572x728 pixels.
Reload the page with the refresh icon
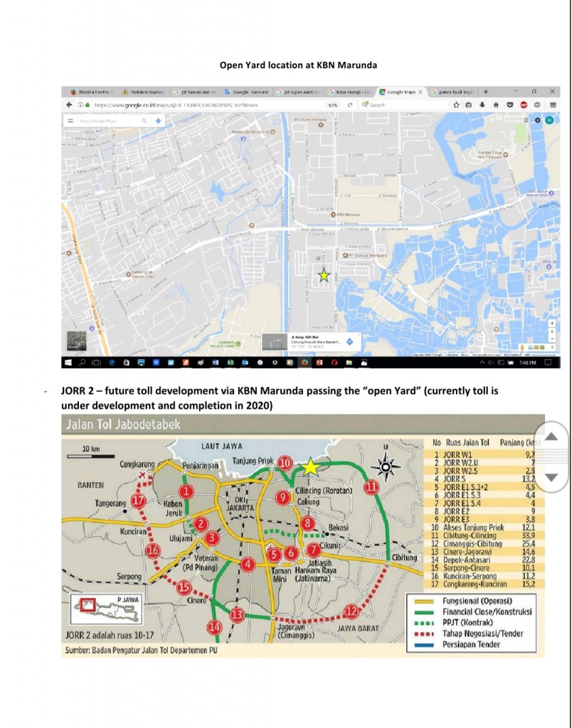[349, 105]
